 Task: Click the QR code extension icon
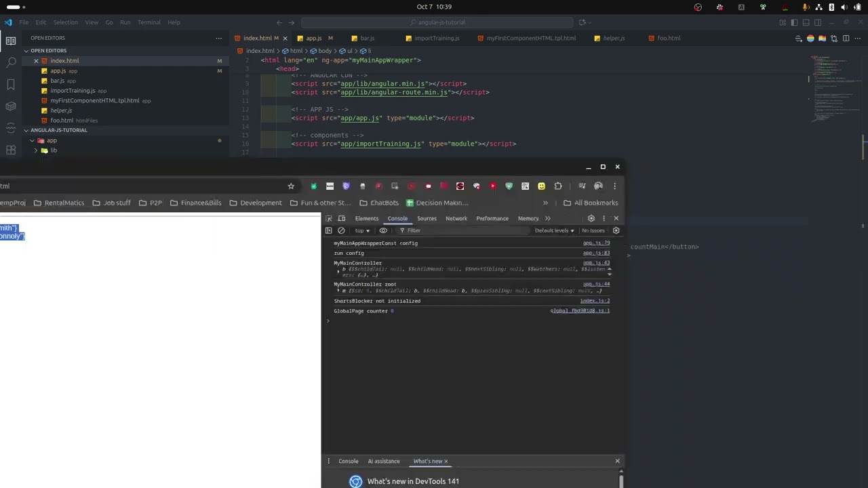pos(525,186)
